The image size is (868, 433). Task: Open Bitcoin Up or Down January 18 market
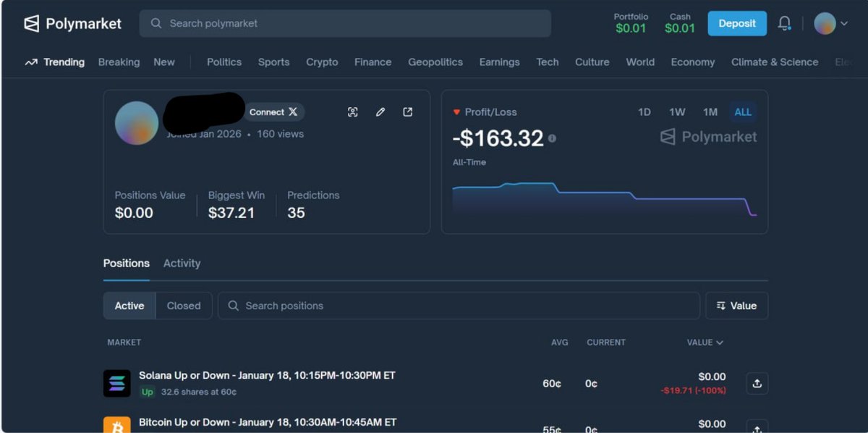[268, 422]
